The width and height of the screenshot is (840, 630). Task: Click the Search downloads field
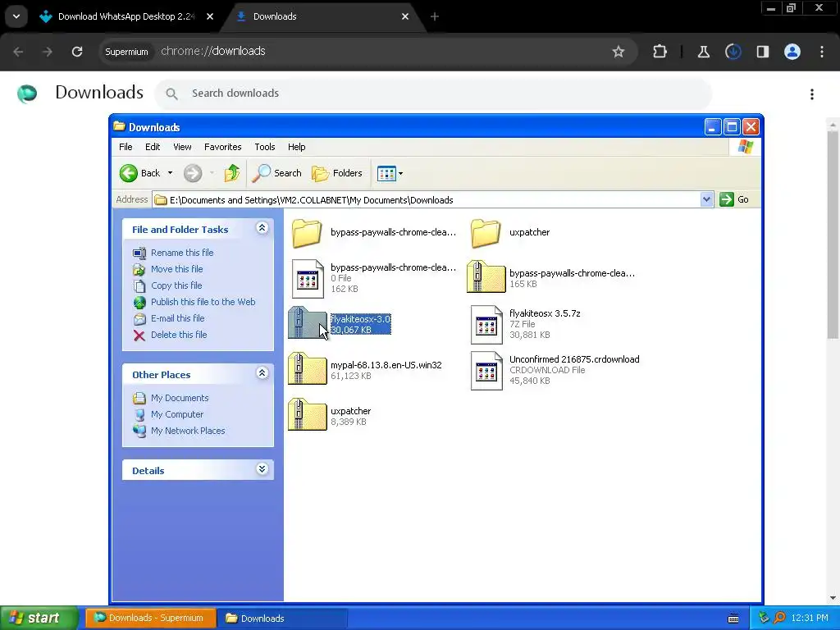[433, 94]
